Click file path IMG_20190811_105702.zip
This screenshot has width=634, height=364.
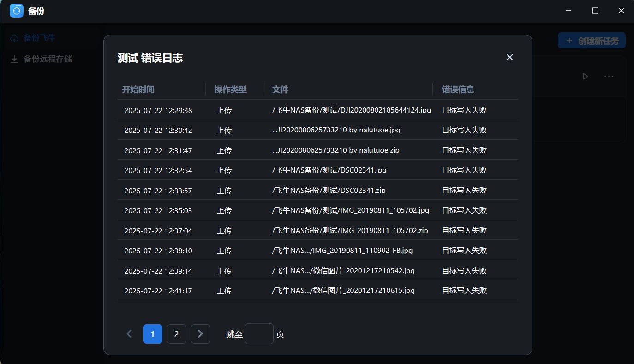tap(350, 230)
